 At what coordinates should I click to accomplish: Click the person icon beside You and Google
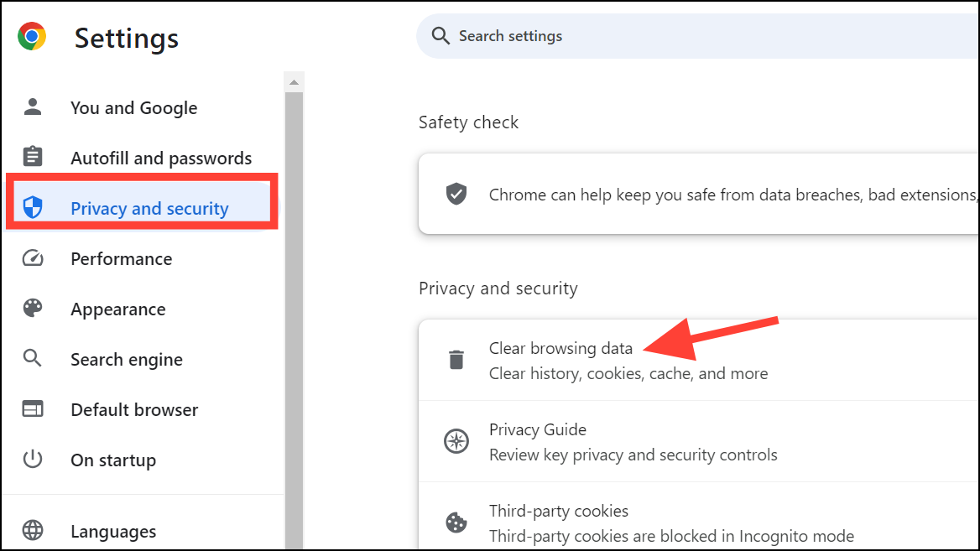click(x=32, y=107)
